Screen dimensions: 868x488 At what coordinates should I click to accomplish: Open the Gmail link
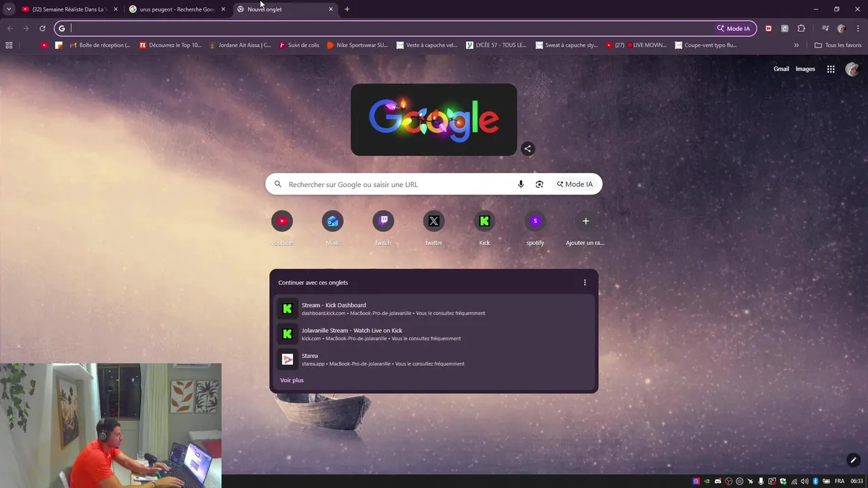click(781, 69)
